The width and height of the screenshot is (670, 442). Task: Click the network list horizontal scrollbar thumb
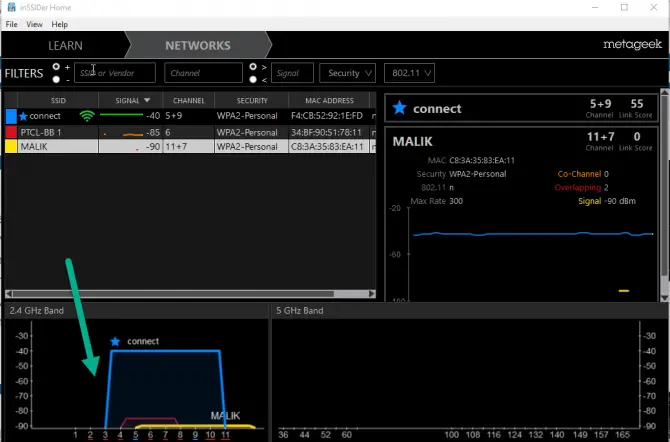tap(173, 294)
